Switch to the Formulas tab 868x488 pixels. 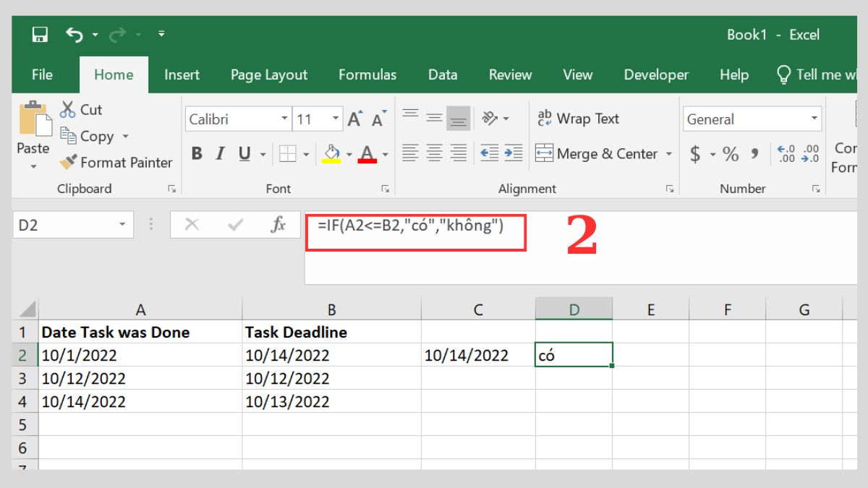coord(367,74)
